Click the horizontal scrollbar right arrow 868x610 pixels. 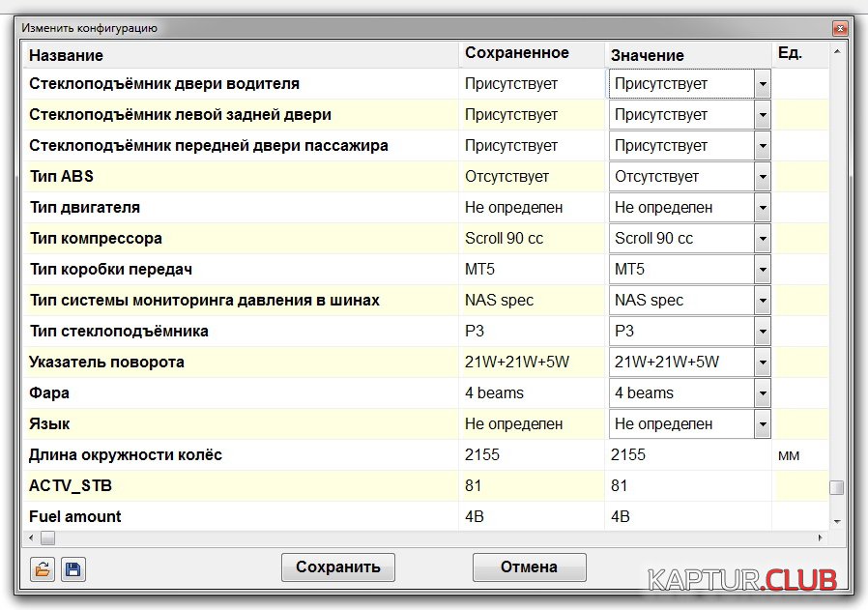[x=823, y=537]
